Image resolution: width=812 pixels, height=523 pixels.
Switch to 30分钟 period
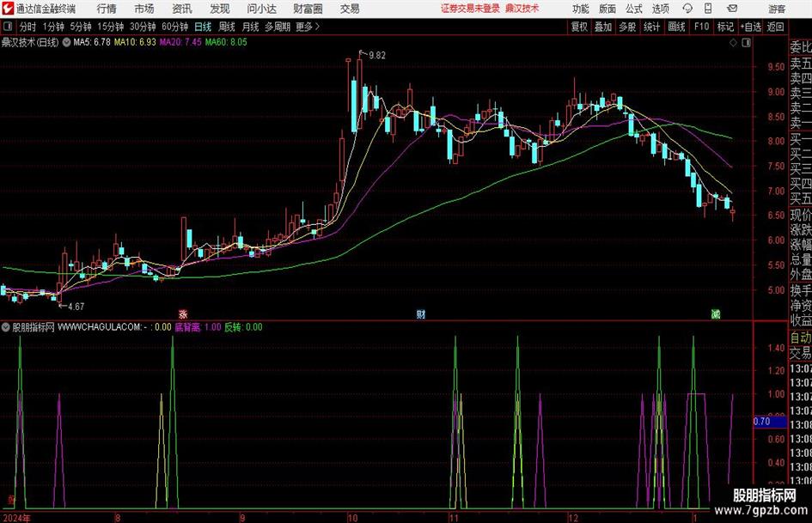point(143,27)
